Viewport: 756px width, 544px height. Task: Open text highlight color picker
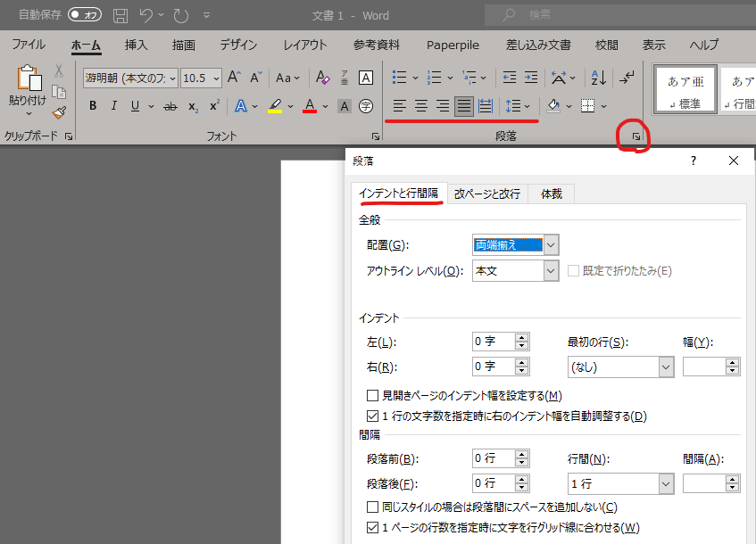(291, 106)
